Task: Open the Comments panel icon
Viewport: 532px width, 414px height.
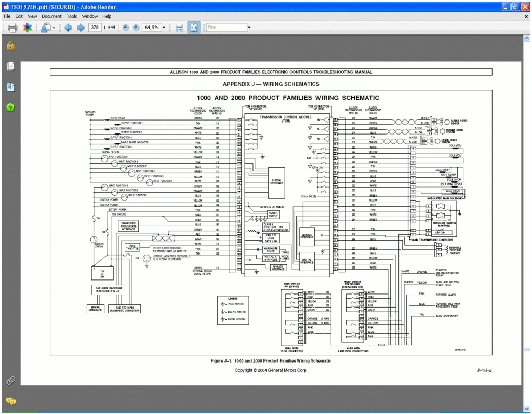Action: (10, 401)
